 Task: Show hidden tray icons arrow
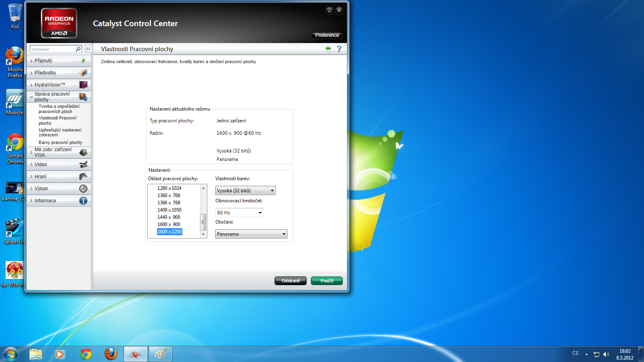click(586, 354)
